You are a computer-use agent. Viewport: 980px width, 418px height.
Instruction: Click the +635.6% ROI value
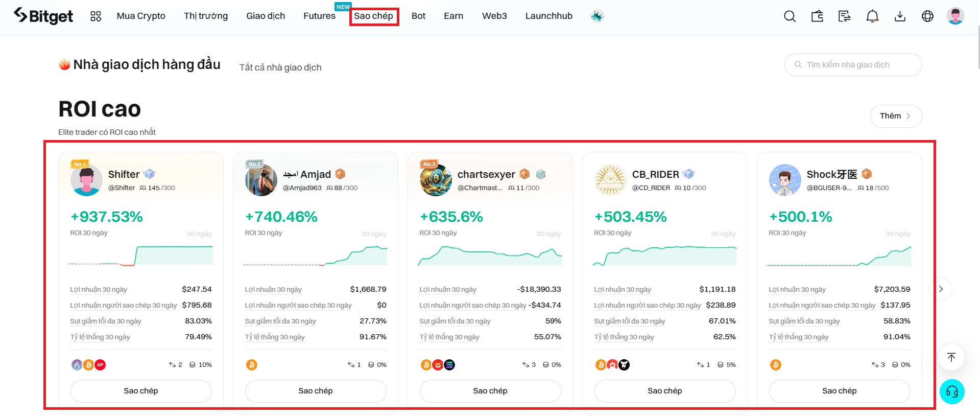[x=451, y=217]
